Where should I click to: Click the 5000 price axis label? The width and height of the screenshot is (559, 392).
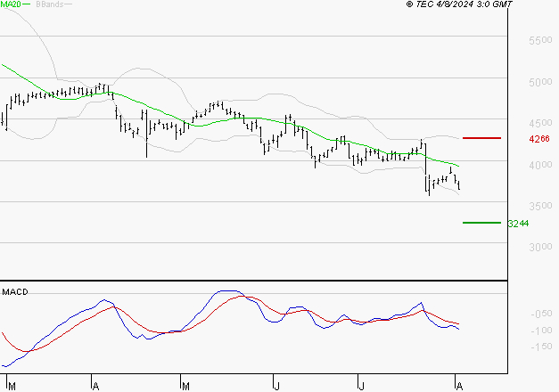point(540,82)
